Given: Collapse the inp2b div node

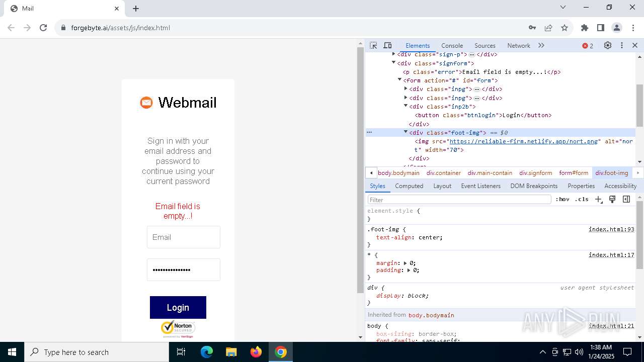Looking at the screenshot, I should 406,106.
